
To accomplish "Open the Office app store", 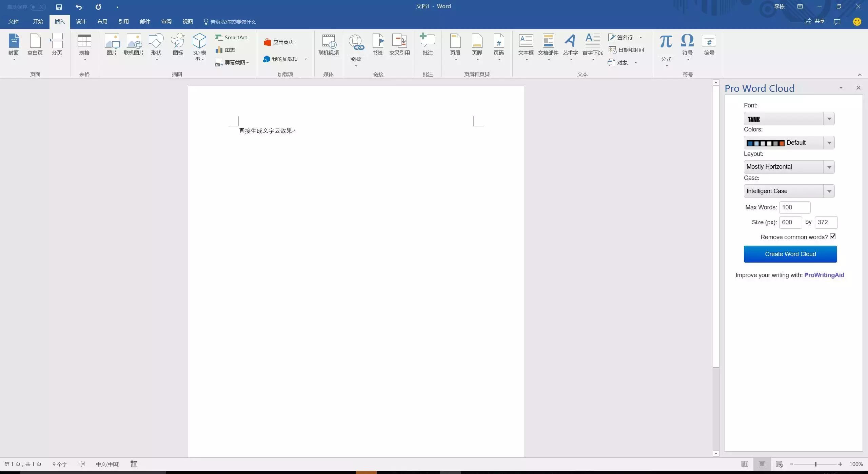I will coord(279,42).
